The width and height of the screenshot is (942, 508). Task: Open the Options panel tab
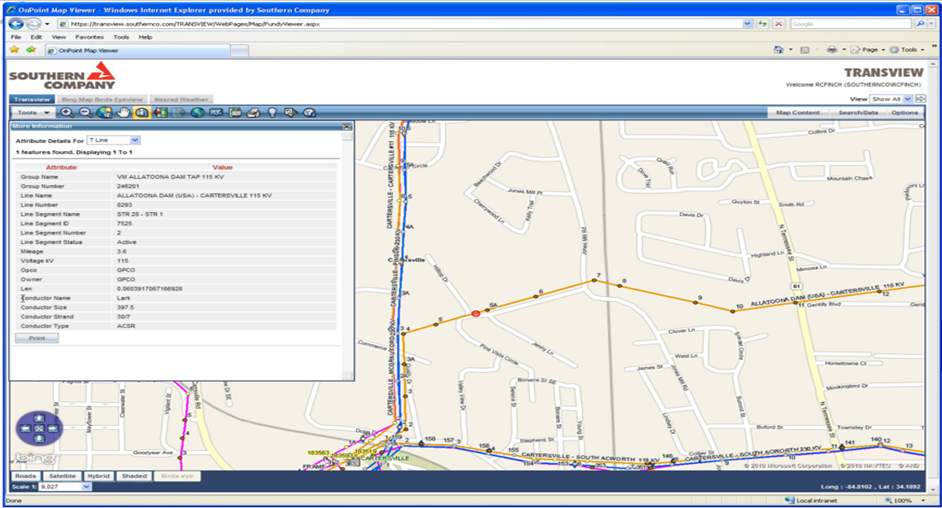(904, 112)
